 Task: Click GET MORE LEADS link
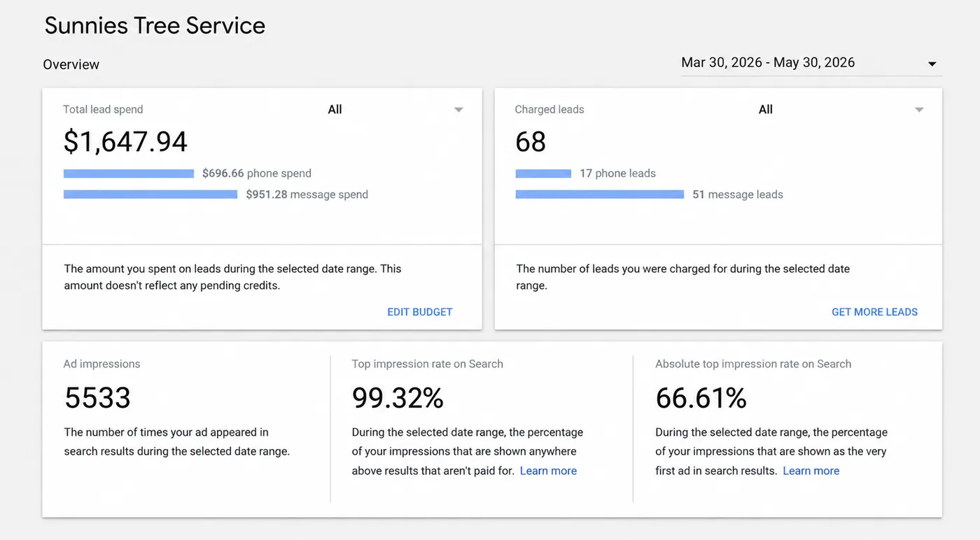coord(874,312)
